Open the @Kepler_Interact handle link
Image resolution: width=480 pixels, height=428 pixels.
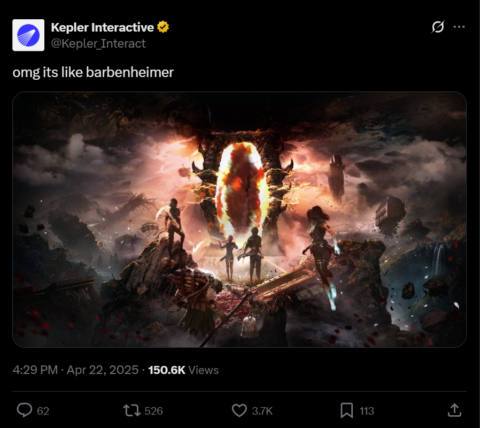click(98, 44)
